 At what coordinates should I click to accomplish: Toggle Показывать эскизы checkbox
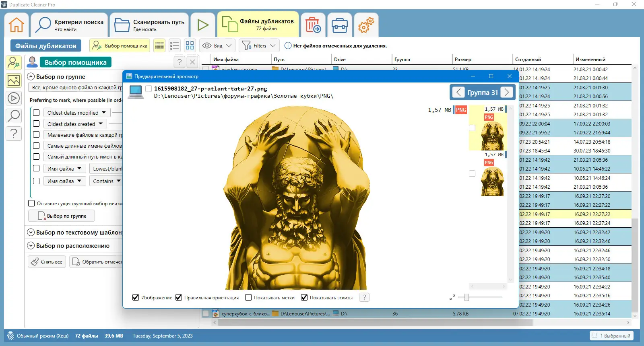point(304,297)
